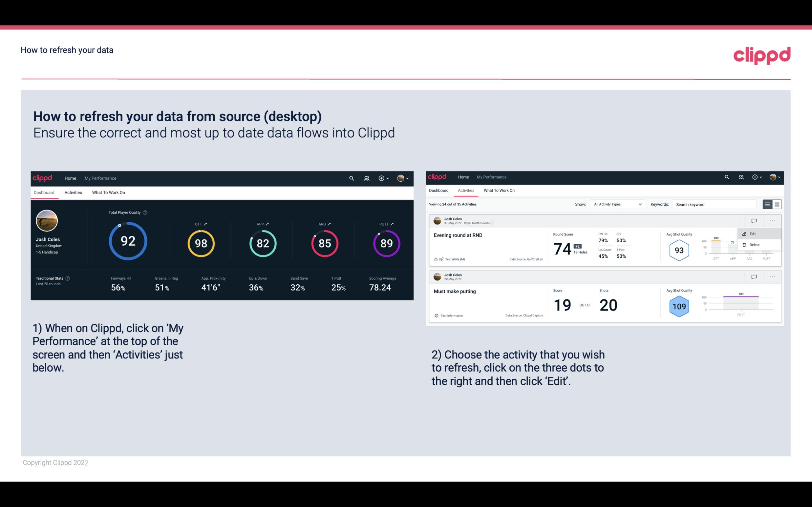Click the Home menu item in navigation
812x507 pixels.
tap(70, 177)
